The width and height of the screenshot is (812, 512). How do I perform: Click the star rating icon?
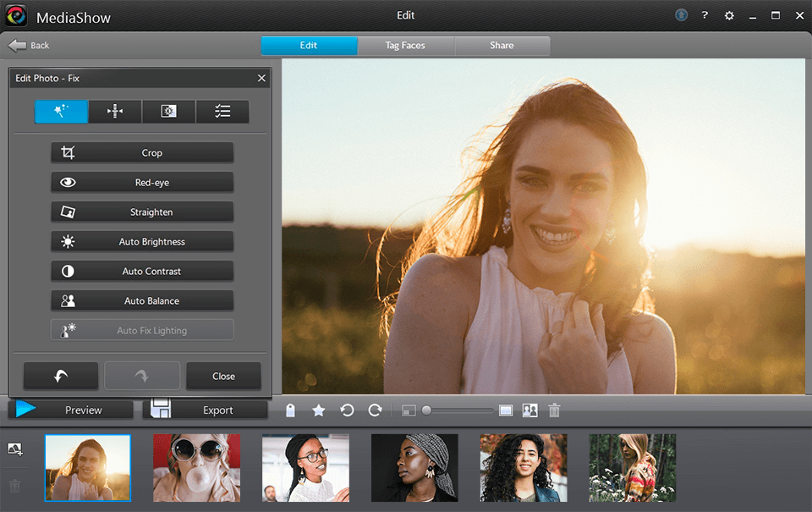[319, 410]
